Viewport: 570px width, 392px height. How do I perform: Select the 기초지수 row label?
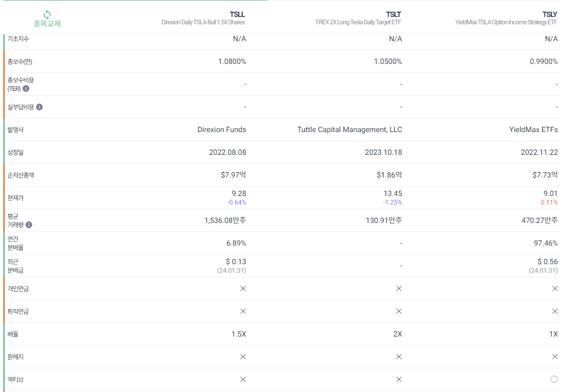18,39
